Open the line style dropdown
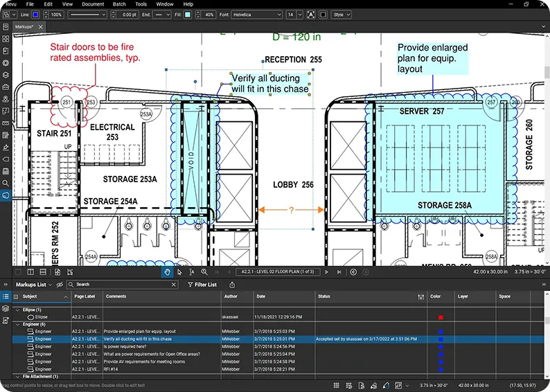550x392 pixels. point(87,15)
